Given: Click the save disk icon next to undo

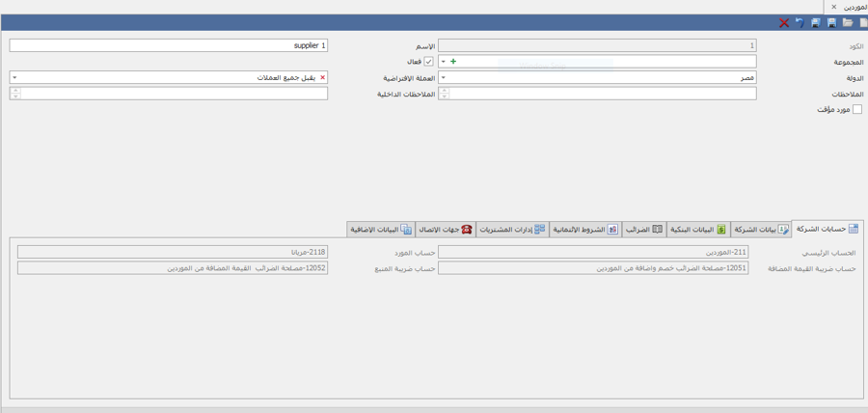Looking at the screenshot, I should (x=815, y=23).
